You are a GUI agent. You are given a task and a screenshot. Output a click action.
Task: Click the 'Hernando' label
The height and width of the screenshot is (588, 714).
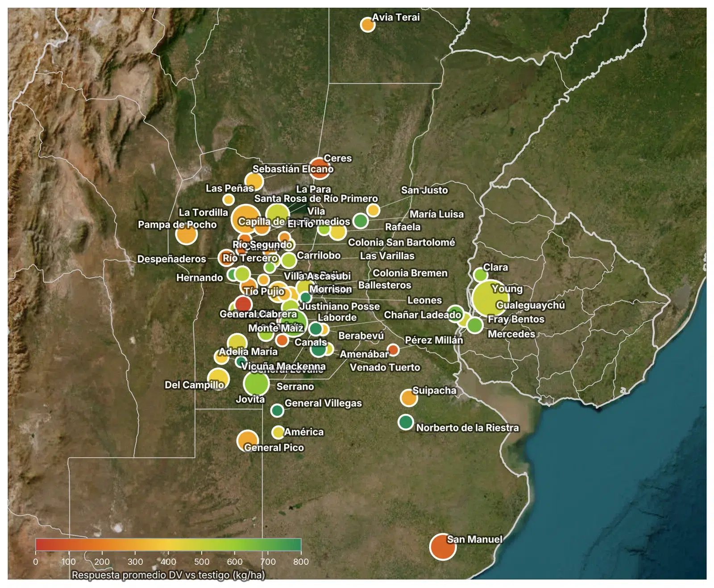click(x=199, y=278)
